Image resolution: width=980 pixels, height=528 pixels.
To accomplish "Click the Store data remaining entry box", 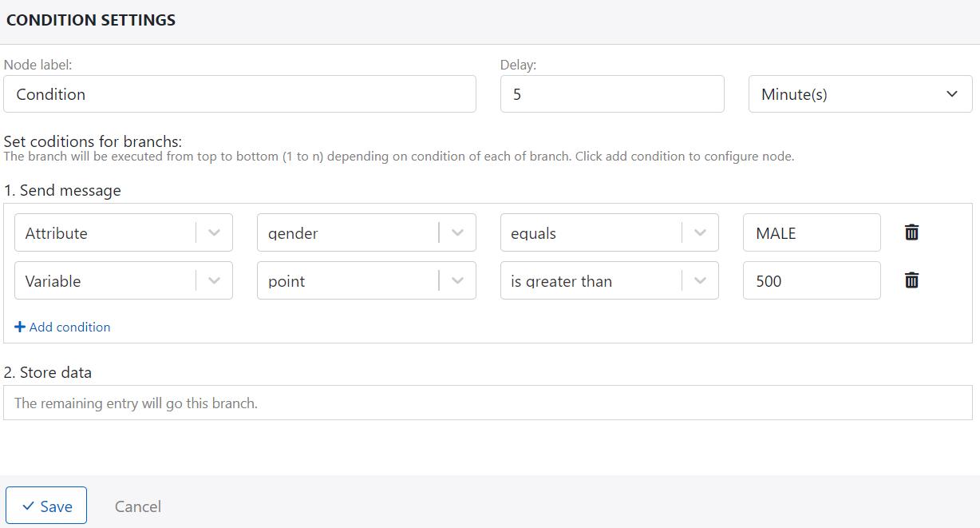I will pos(488,403).
